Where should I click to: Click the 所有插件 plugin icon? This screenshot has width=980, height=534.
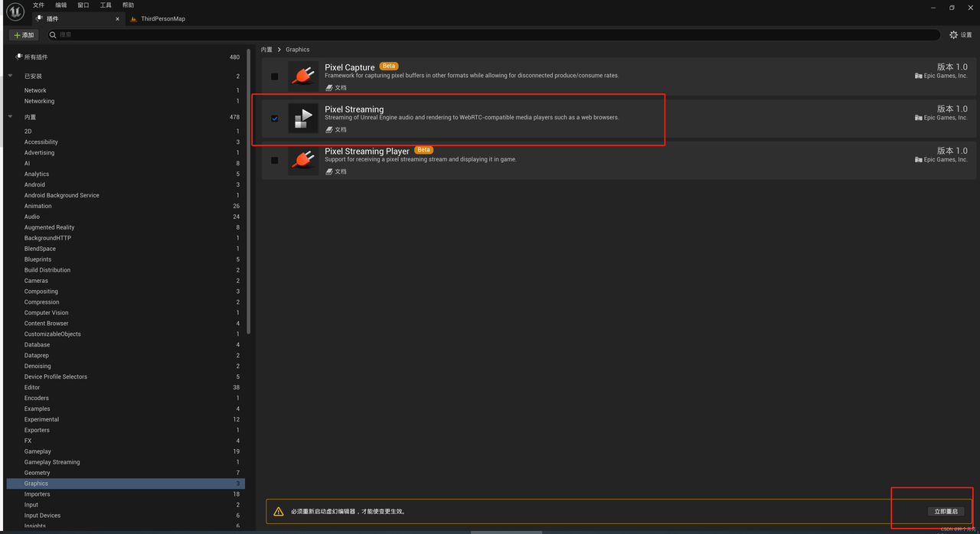coord(18,57)
